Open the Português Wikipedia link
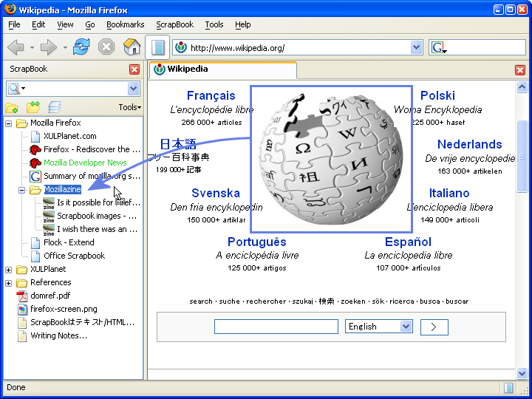The height and width of the screenshot is (399, 532). (x=257, y=242)
